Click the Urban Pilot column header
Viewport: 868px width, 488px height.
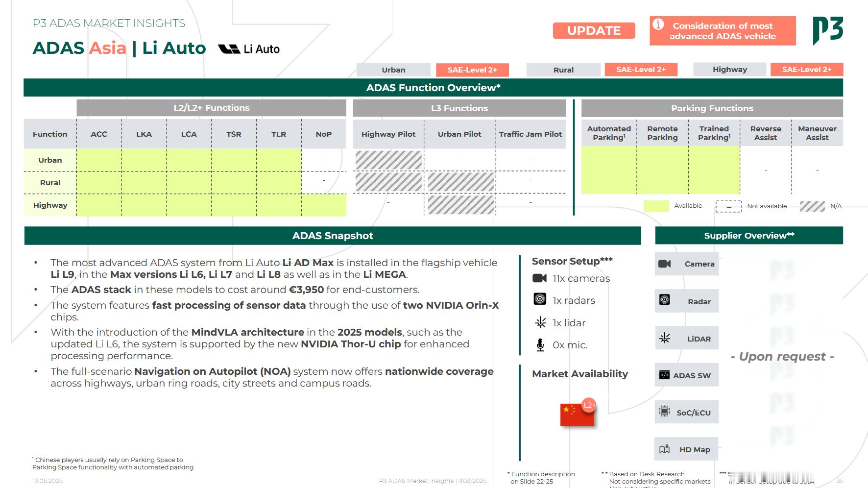pyautogui.click(x=459, y=134)
